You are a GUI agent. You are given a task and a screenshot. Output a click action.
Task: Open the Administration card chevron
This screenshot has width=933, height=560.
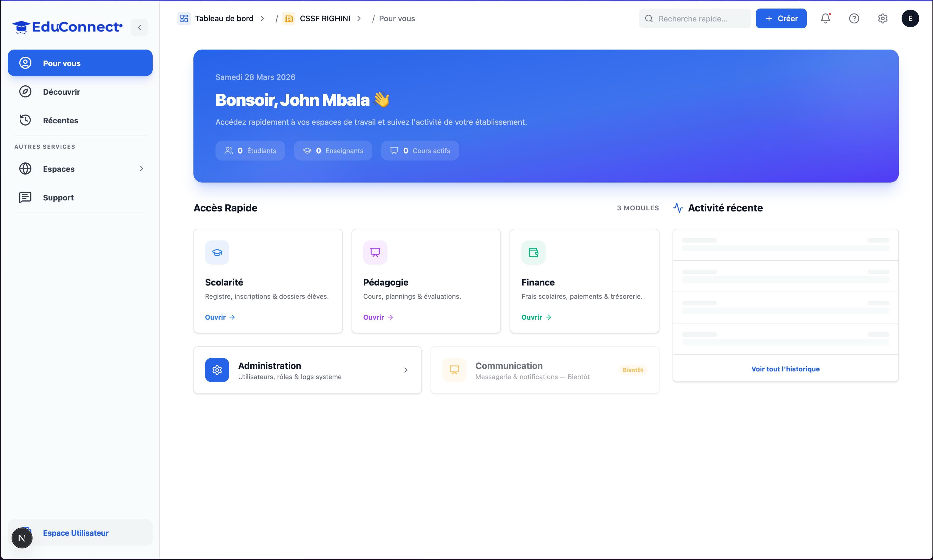click(406, 370)
